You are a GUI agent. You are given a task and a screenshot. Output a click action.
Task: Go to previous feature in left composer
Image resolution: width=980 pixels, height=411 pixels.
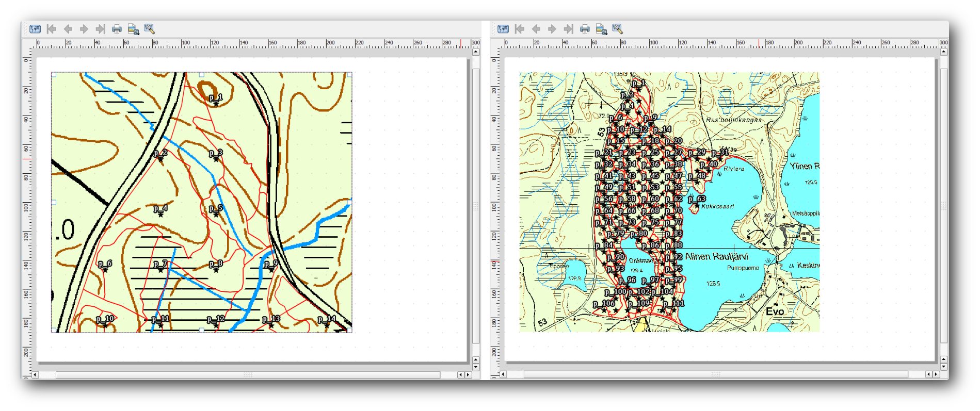point(68,29)
